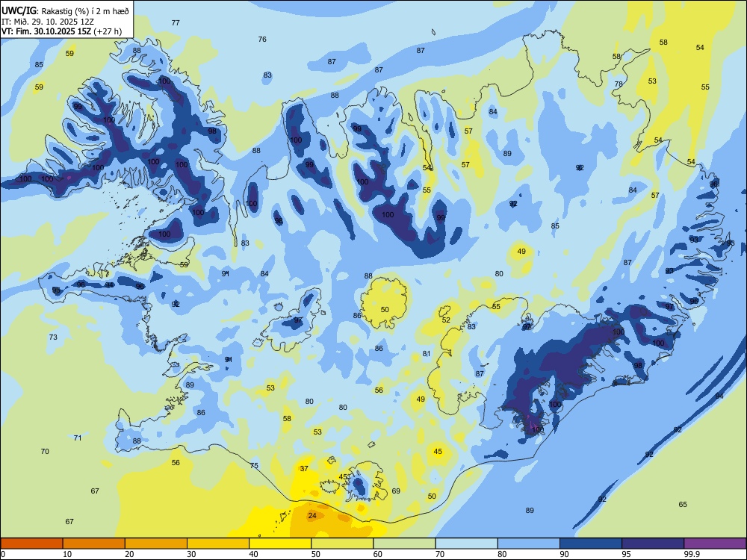Screen dimensions: 747x560
Task: Click the humidity value '24' on the map
Action: pos(312,516)
